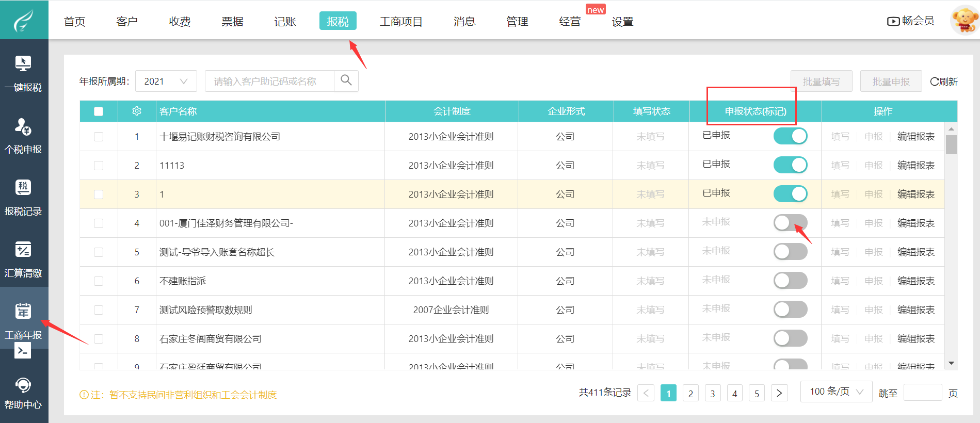
Task: Toggle off 申报 status for 十堰易记账财税咨询有限公司
Action: click(x=790, y=136)
